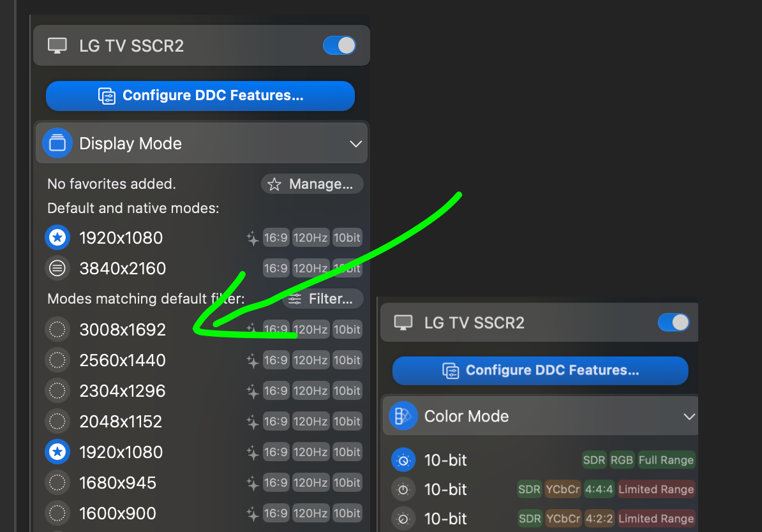
Task: Select the 2560x1440 resolution radio
Action: [x=57, y=360]
